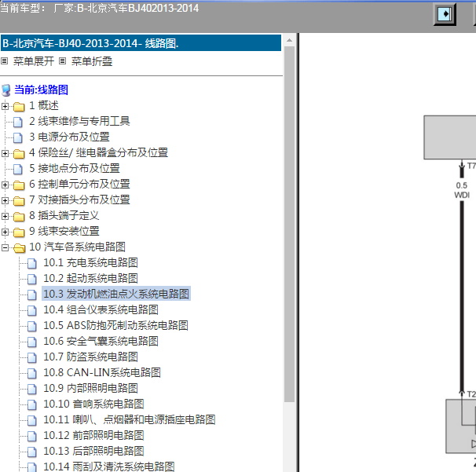This screenshot has width=476, height=472.
Task: Expand the 7 对接插头分布及位置 node
Action: click(5, 200)
